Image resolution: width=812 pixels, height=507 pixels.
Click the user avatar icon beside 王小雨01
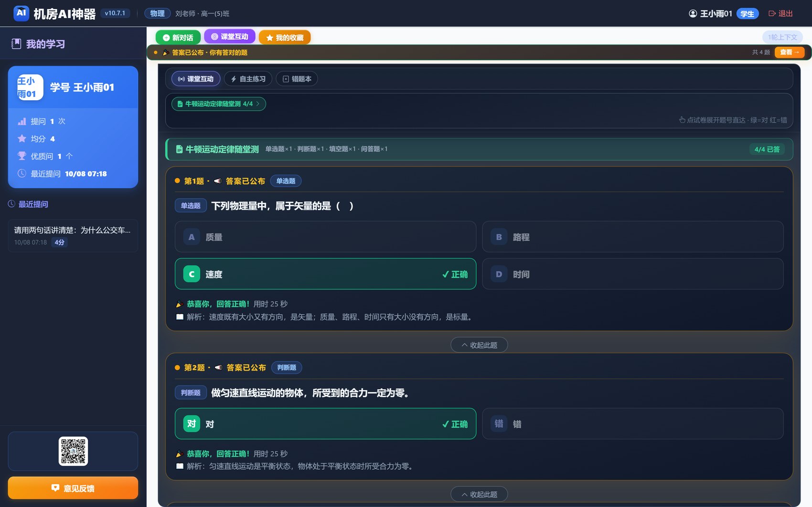click(x=693, y=13)
